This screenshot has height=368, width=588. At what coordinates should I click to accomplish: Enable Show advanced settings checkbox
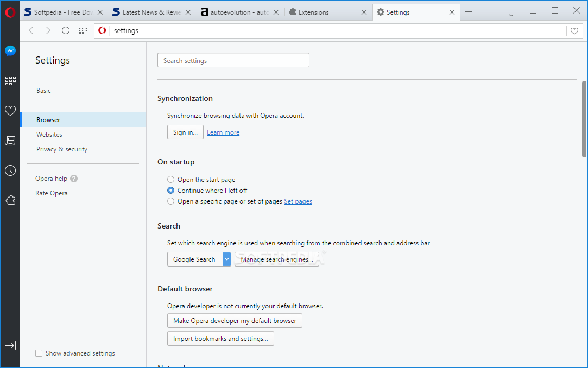tap(39, 353)
